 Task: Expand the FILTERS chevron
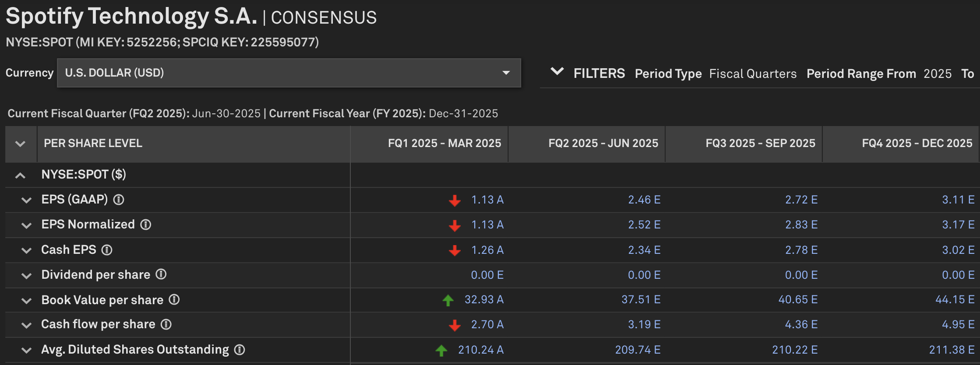557,71
